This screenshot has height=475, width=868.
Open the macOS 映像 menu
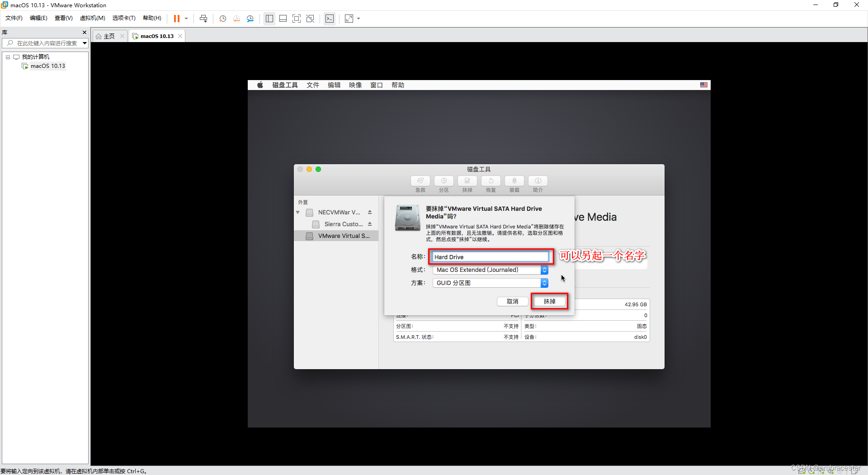(355, 85)
